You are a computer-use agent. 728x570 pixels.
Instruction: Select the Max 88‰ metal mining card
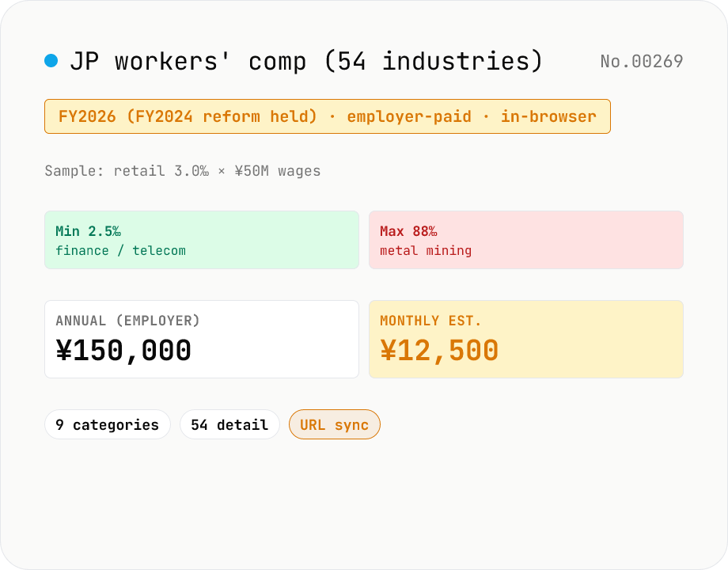pyautogui.click(x=526, y=240)
